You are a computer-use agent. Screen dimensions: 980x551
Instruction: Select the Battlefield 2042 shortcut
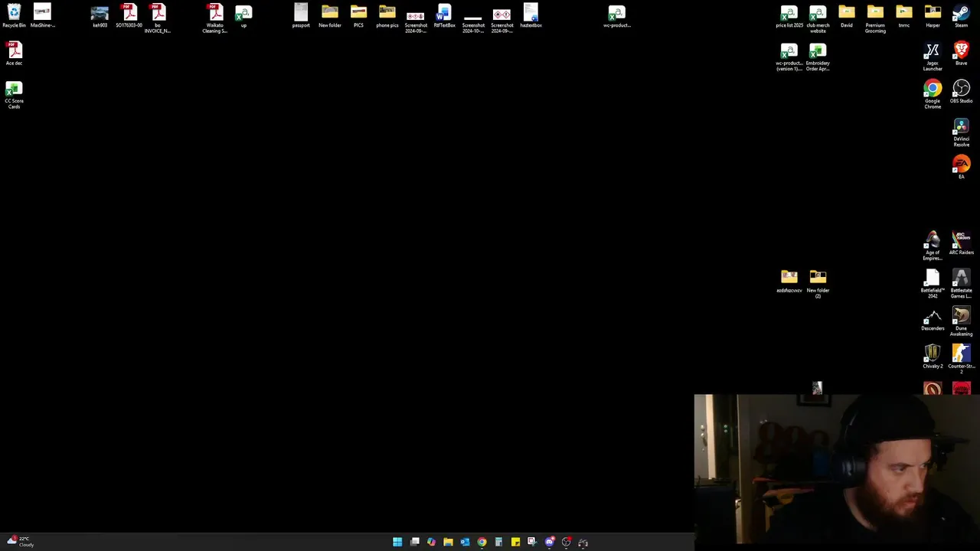click(x=933, y=284)
